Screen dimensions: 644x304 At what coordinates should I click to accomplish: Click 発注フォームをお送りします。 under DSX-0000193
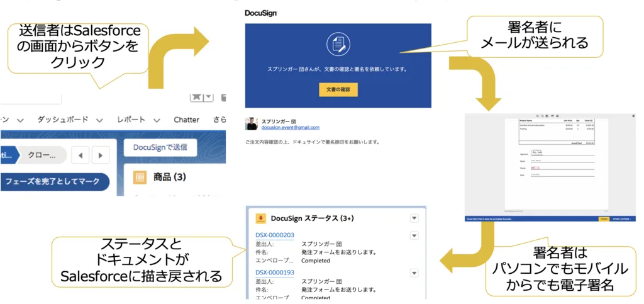tap(339, 290)
